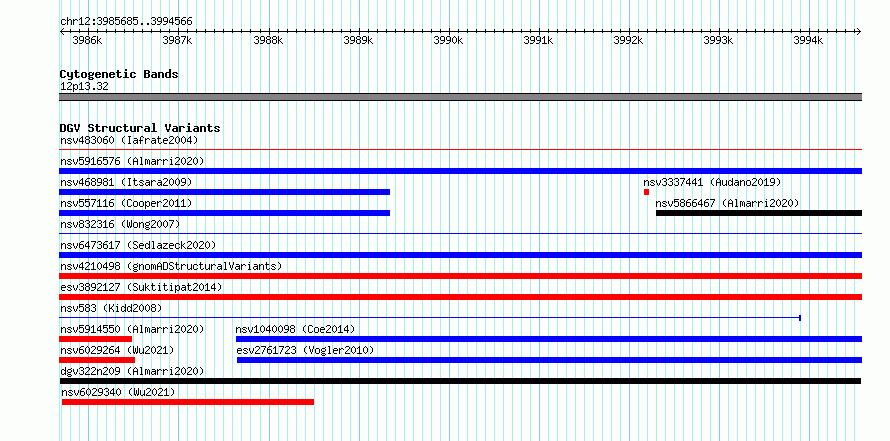Click the 3989k ruler tick label
The image size is (890, 441).
pos(358,41)
